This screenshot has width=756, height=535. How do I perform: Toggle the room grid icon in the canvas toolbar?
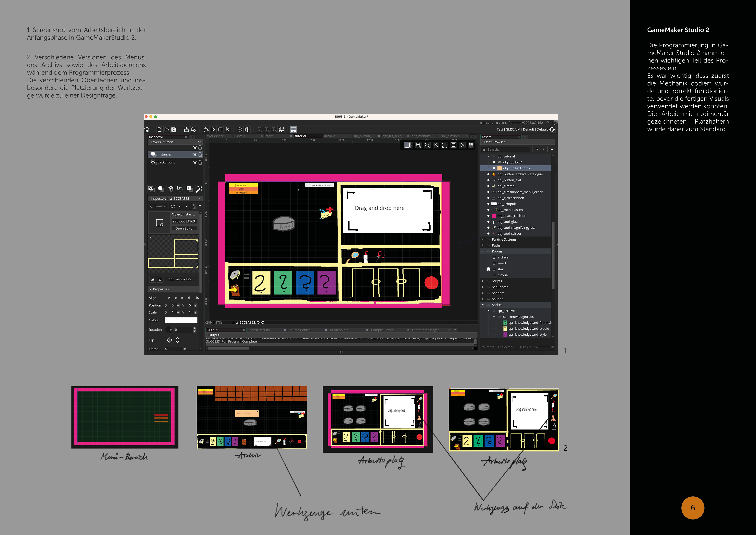(407, 145)
